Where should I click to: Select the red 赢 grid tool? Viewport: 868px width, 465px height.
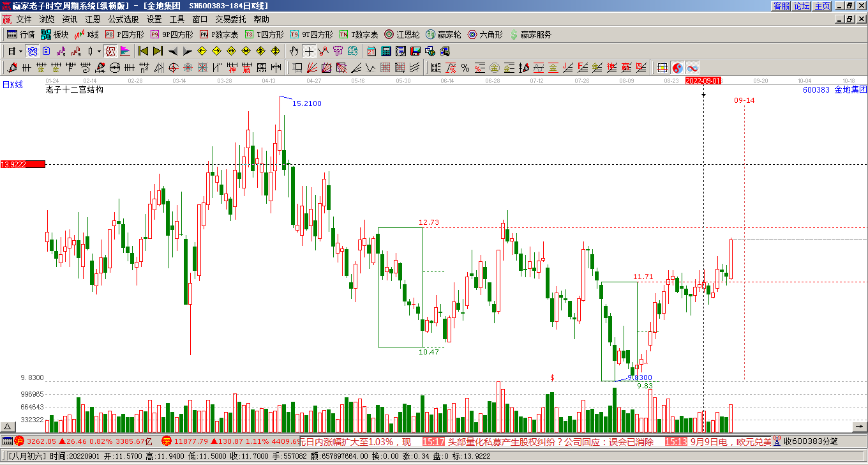[246, 67]
